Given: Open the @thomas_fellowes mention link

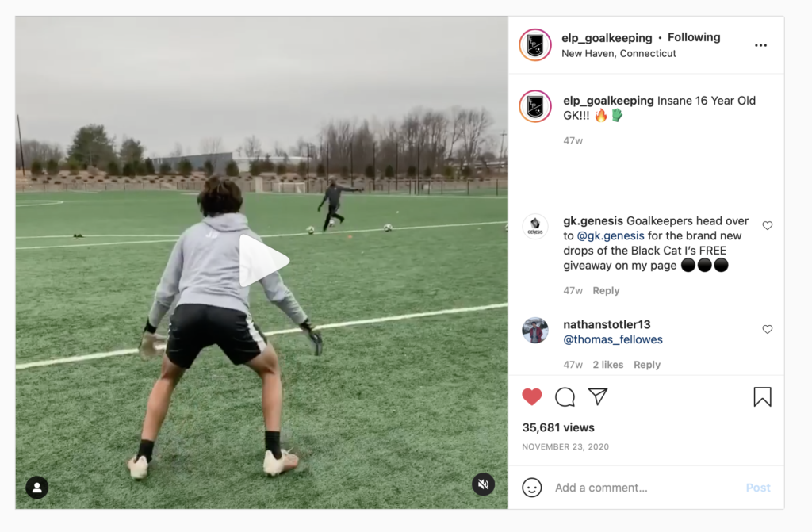Looking at the screenshot, I should click(x=613, y=339).
